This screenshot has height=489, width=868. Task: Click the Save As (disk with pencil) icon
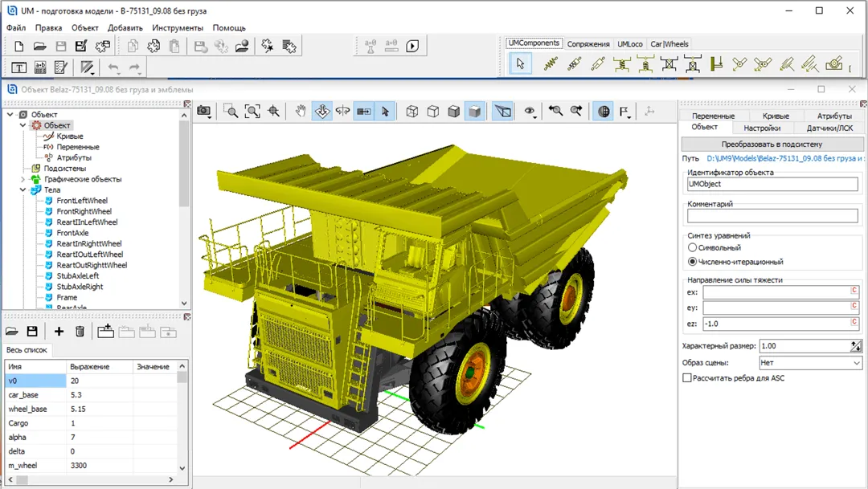[81, 47]
